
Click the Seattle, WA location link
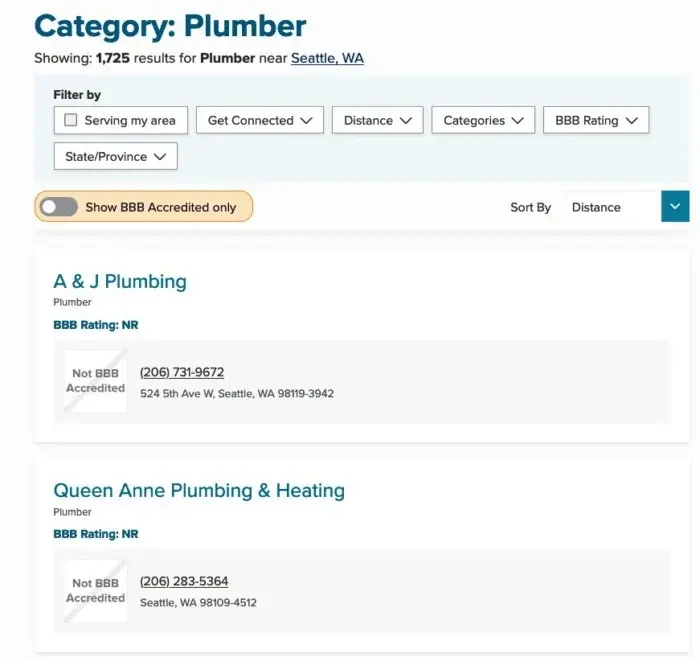[327, 58]
